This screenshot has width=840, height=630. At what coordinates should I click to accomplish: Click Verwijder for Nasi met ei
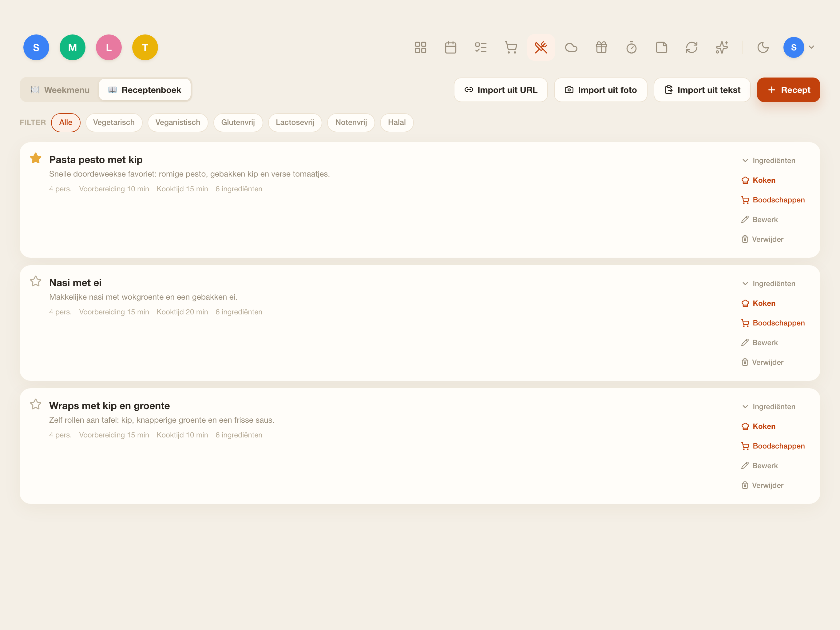point(762,362)
